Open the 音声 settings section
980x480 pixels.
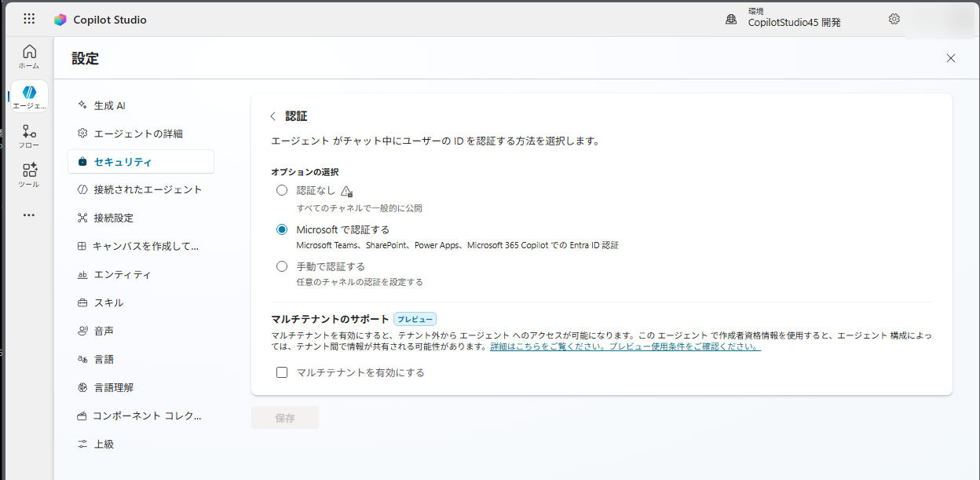pyautogui.click(x=141, y=331)
